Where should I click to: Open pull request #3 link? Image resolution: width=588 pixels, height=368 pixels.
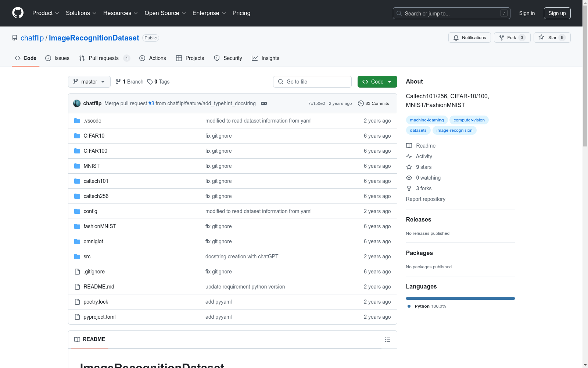pos(151,103)
